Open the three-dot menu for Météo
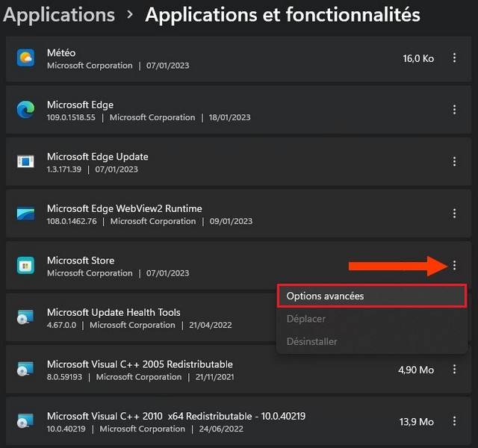 point(454,58)
